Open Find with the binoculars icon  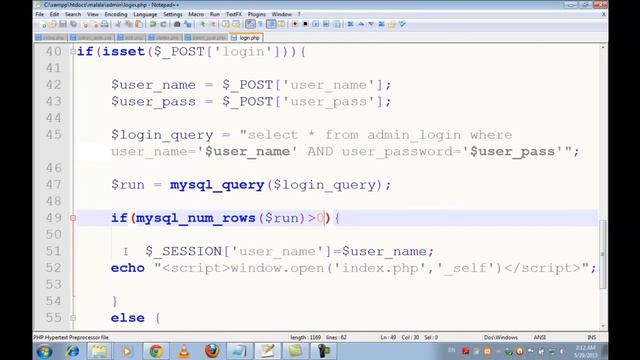[x=177, y=24]
